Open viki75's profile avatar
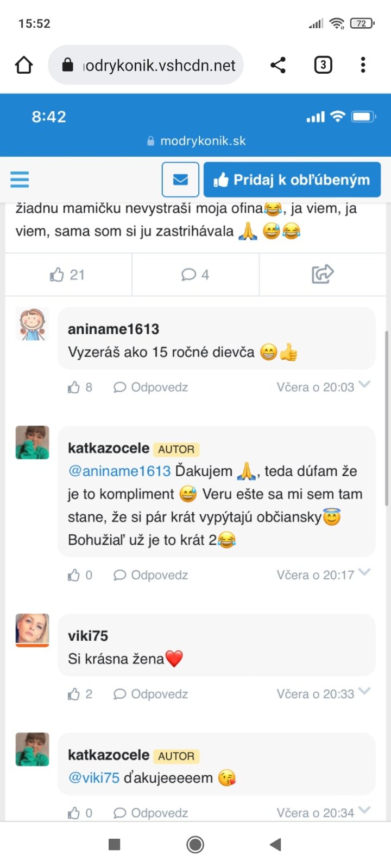The image size is (391, 868). point(33,630)
